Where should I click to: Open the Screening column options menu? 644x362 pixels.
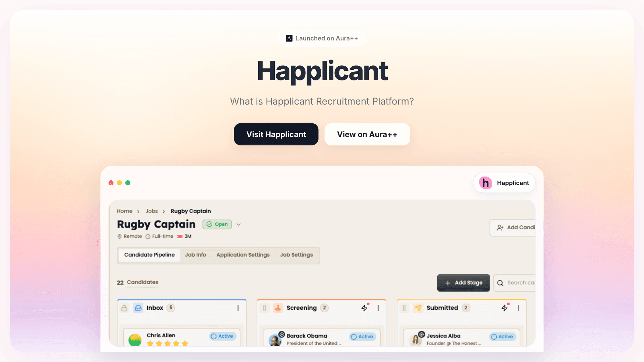(x=378, y=308)
